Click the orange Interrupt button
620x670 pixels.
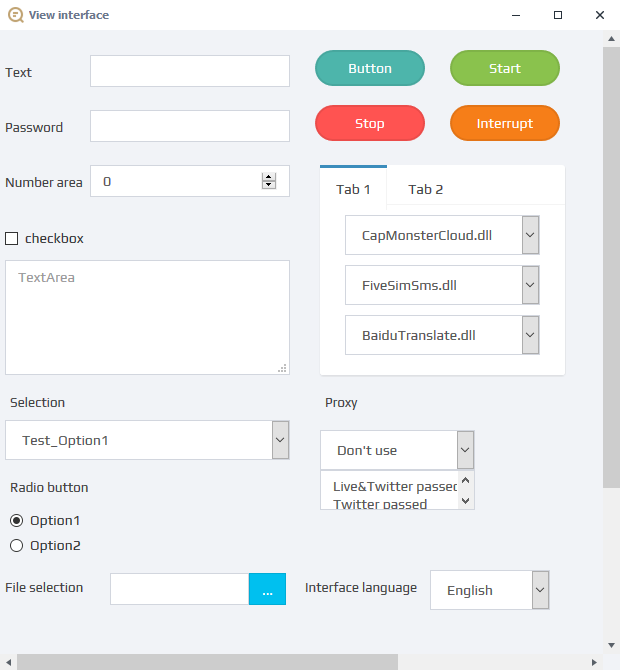tap(504, 124)
